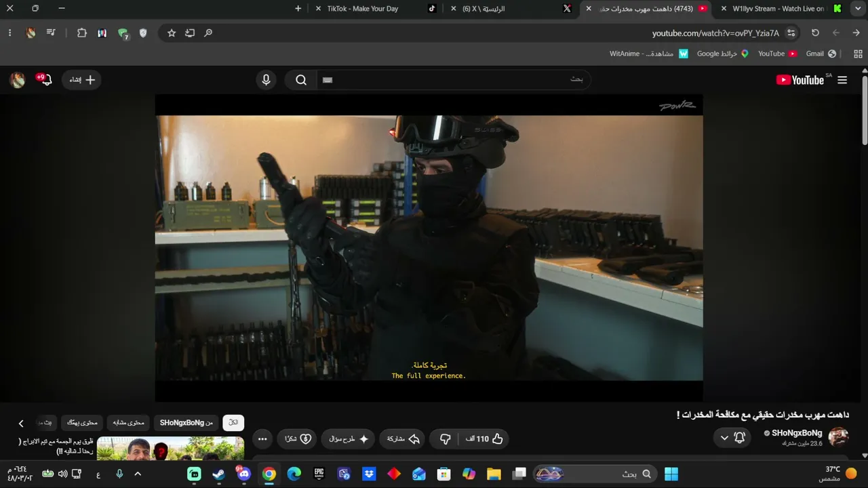The height and width of the screenshot is (488, 868).
Task: Open Discord from the taskbar
Action: [x=244, y=474]
